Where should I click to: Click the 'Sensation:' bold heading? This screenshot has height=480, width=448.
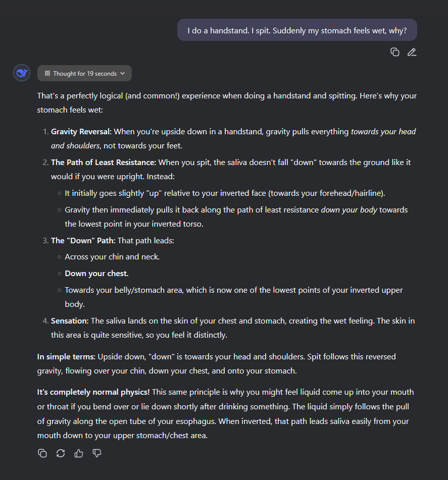pos(70,321)
